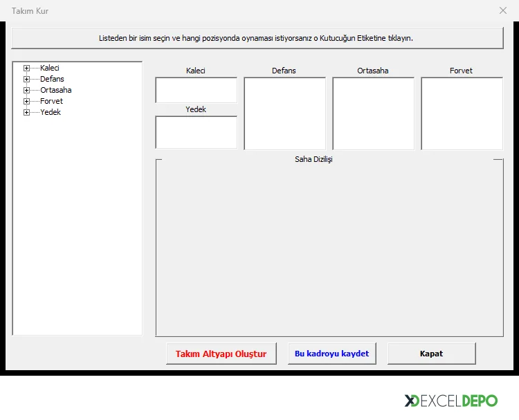Screen dimensions: 519x420
Task: Expand the Ortasaha tree node
Action: tap(26, 90)
